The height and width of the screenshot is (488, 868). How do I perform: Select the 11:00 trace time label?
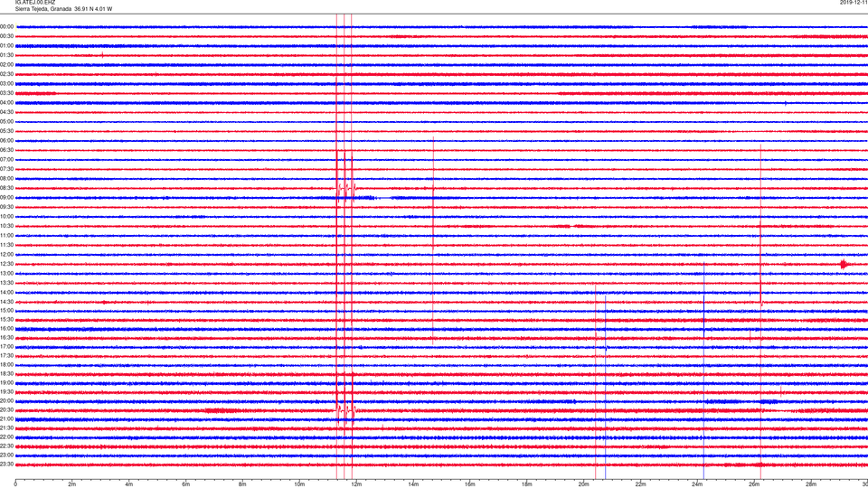pos(6,236)
